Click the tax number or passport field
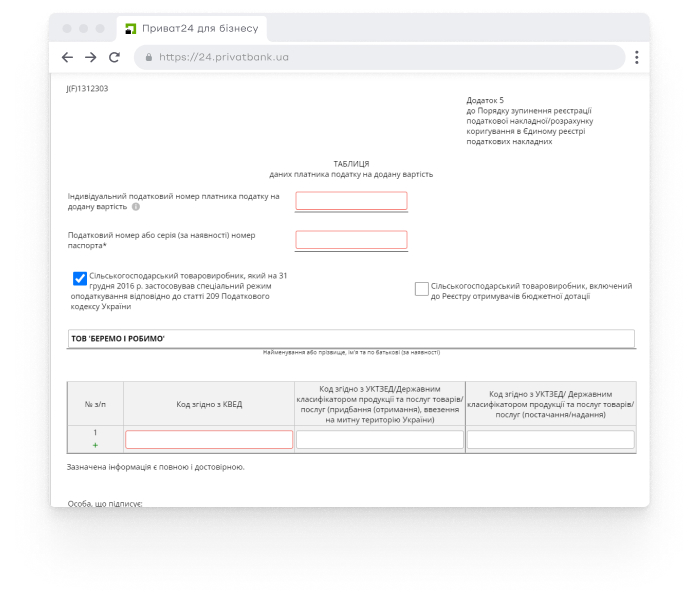Viewport: 698px width, 604px height. [x=351, y=240]
